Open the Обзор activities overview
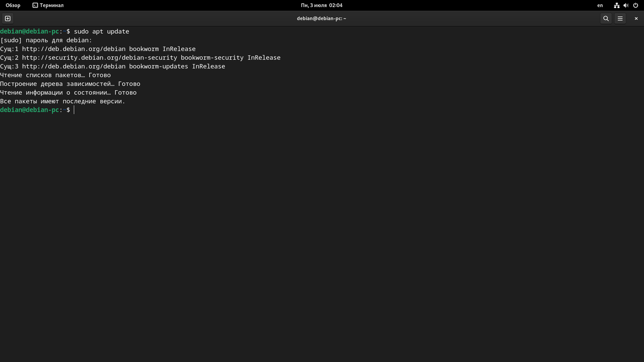The height and width of the screenshot is (362, 644). tap(13, 5)
